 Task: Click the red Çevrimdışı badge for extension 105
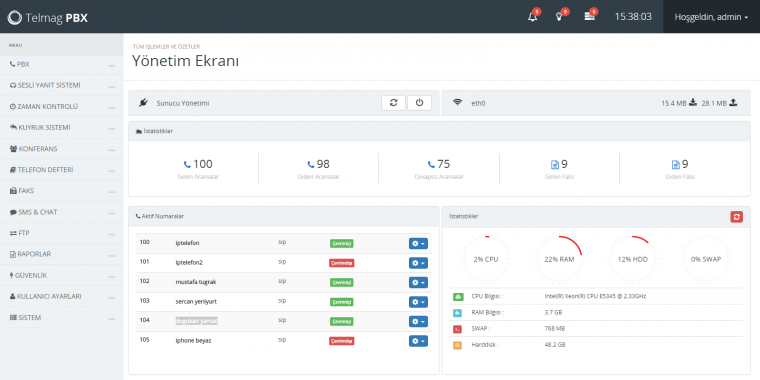(x=342, y=341)
